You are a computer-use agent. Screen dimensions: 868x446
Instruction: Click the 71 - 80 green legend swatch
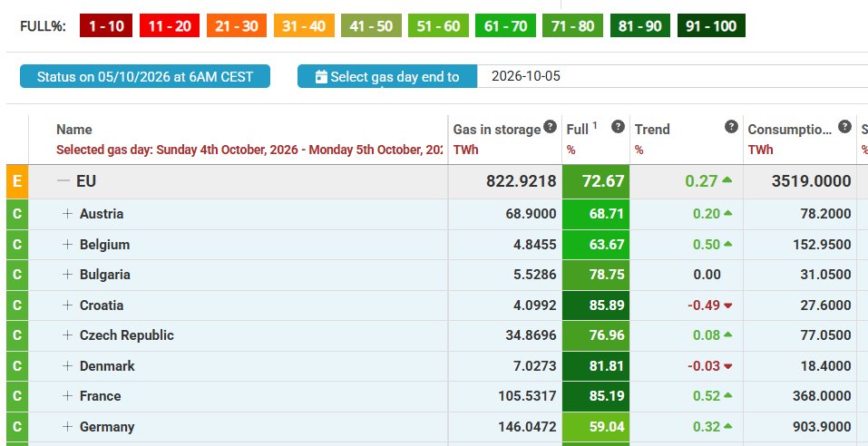click(x=573, y=26)
